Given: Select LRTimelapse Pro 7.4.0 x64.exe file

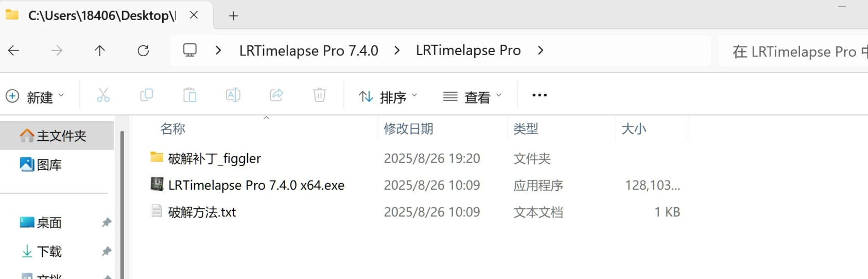Looking at the screenshot, I should pyautogui.click(x=256, y=185).
